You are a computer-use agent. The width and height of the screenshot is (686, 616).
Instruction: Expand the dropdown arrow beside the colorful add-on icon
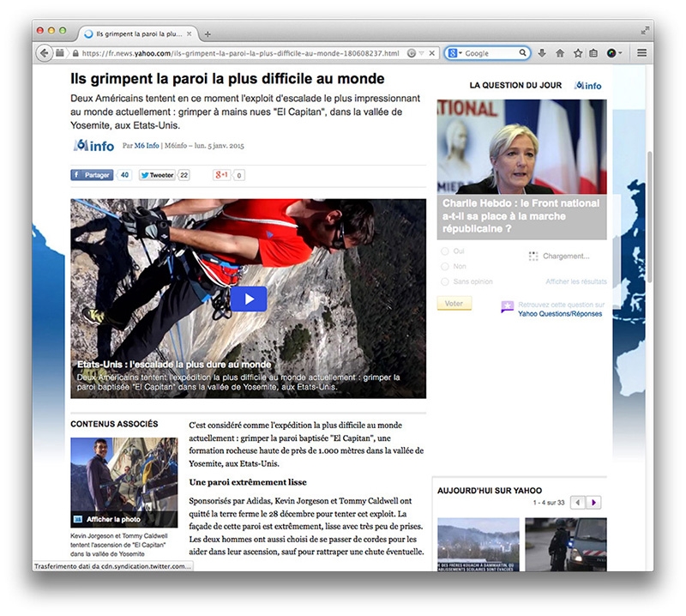(x=620, y=53)
